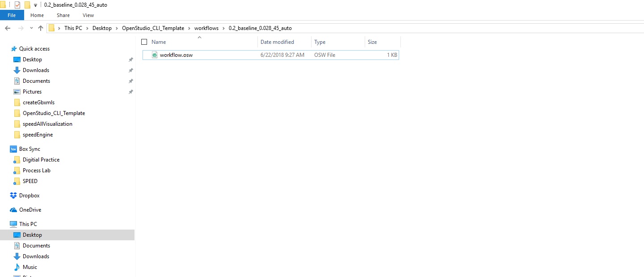Select the workflow.osw file icon
This screenshot has width=644, height=277.
[x=155, y=55]
